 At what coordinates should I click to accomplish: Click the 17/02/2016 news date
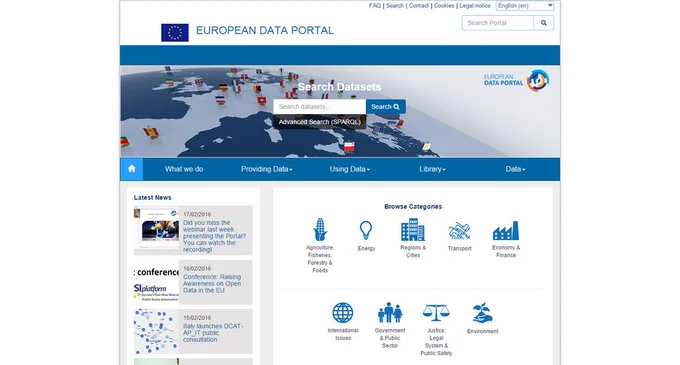tap(197, 214)
